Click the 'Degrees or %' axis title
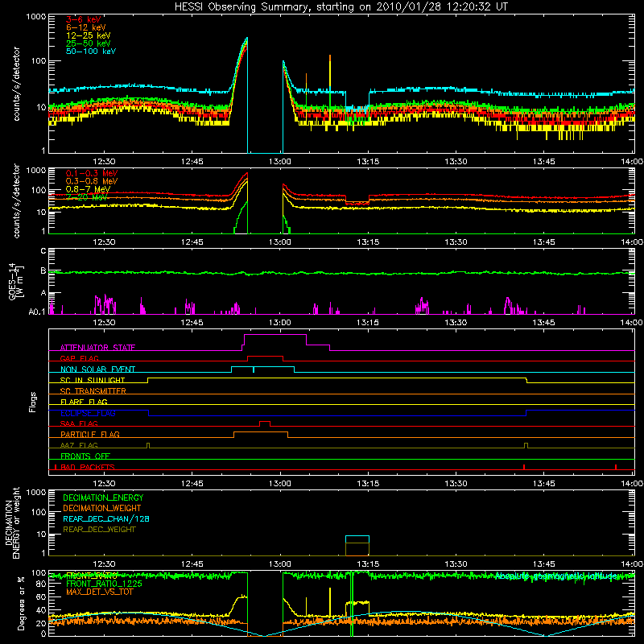 (21, 603)
